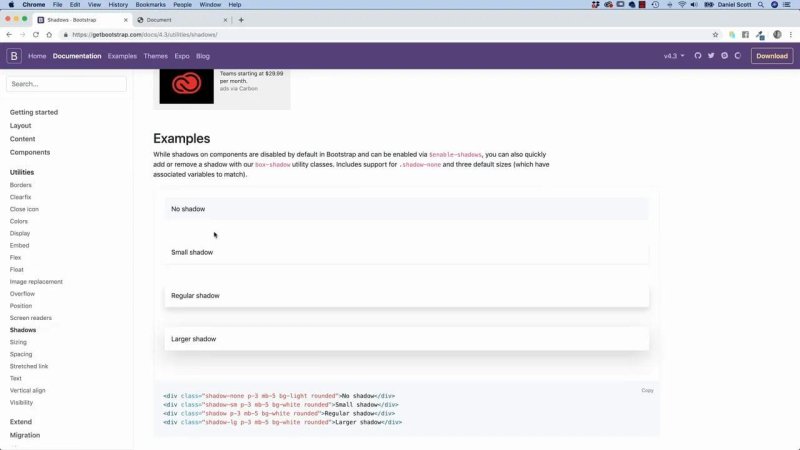800x450 pixels.
Task: Bookmark page with star icon
Action: [x=715, y=35]
